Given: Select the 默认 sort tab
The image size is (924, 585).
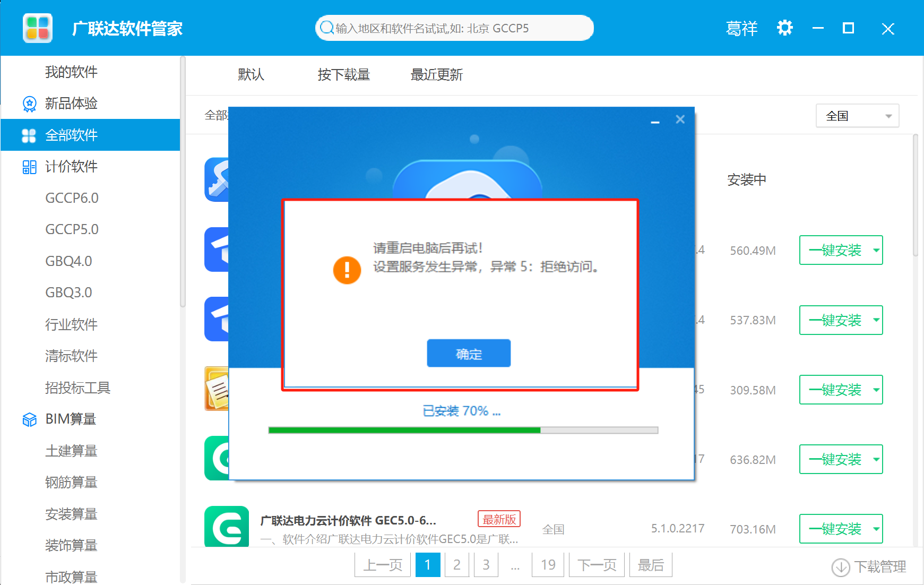Looking at the screenshot, I should (251, 75).
